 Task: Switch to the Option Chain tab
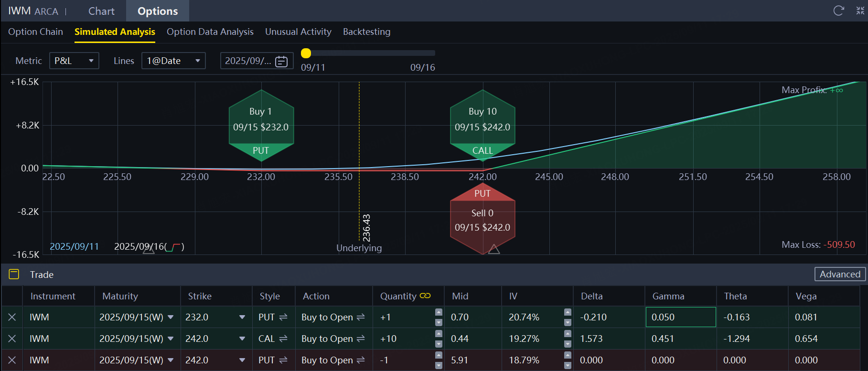(35, 32)
